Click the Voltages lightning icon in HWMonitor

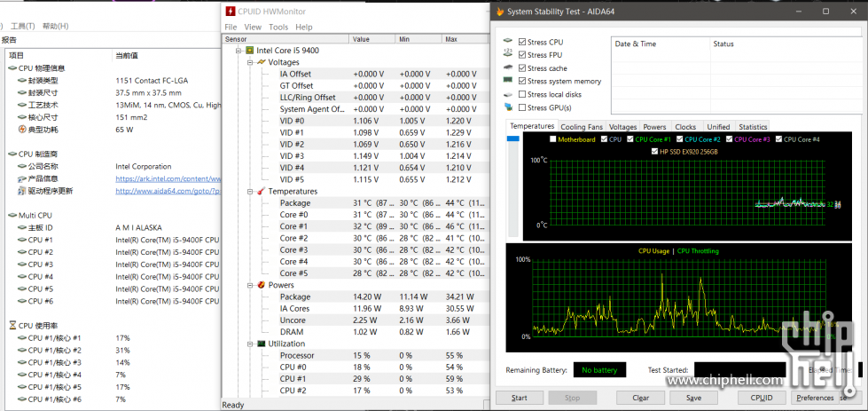(x=262, y=62)
